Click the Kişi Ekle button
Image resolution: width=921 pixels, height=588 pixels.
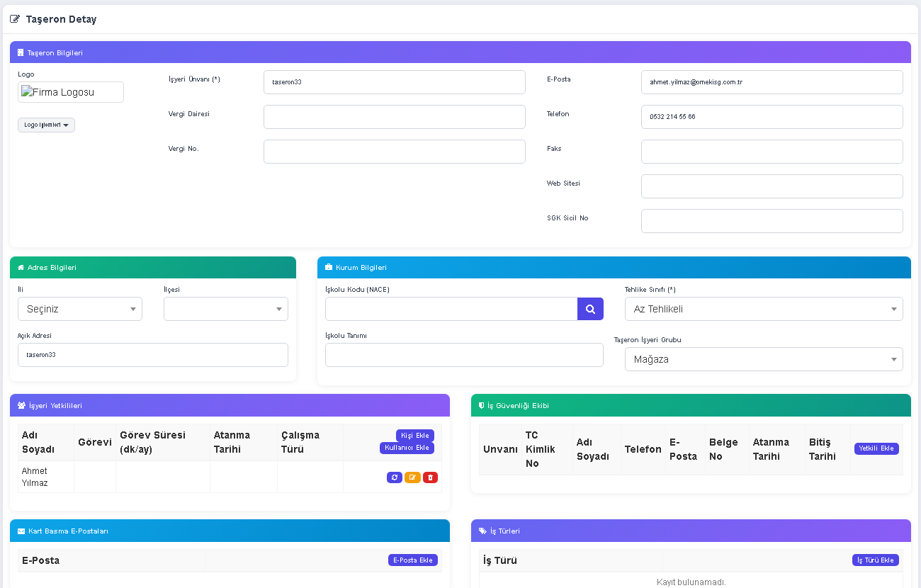coord(415,435)
